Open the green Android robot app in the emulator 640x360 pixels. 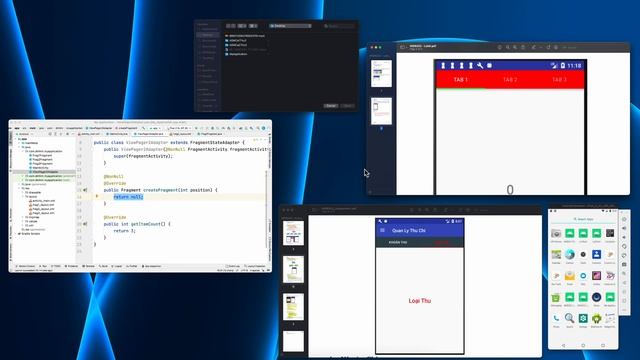[596, 318]
